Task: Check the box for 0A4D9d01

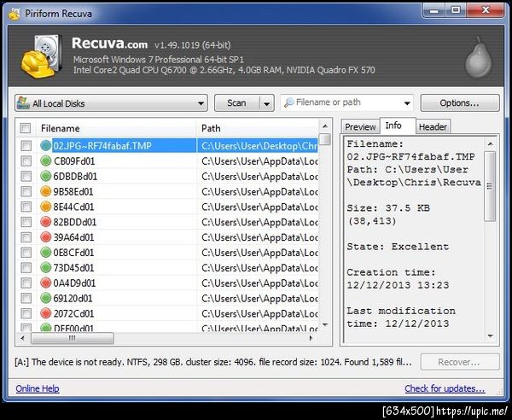Action: (x=26, y=283)
